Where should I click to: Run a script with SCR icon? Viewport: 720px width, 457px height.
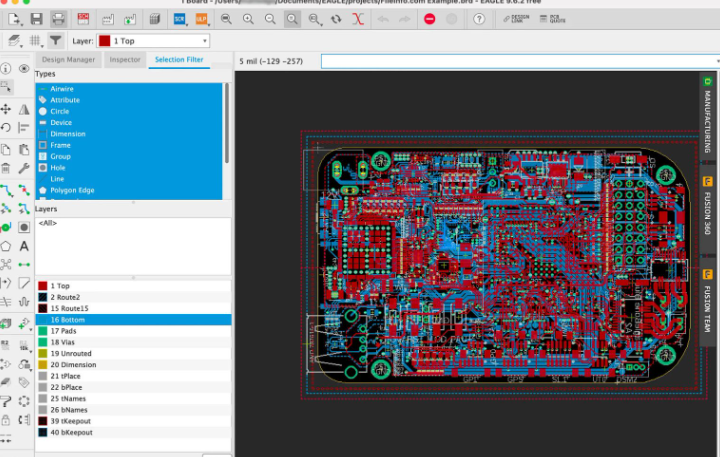180,19
